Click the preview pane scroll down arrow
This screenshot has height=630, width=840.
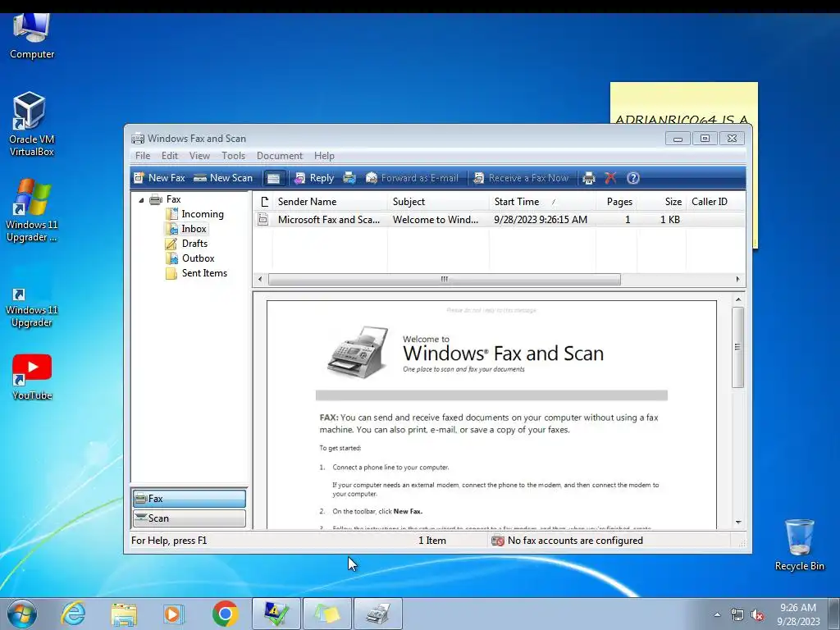[x=738, y=522]
